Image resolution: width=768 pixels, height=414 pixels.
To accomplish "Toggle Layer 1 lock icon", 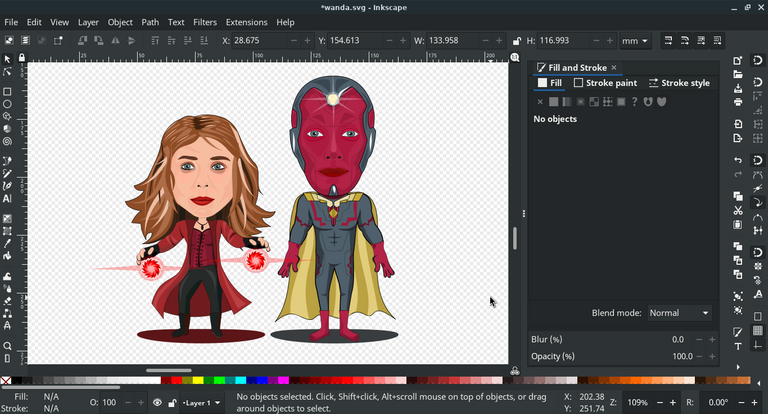I will (x=172, y=403).
